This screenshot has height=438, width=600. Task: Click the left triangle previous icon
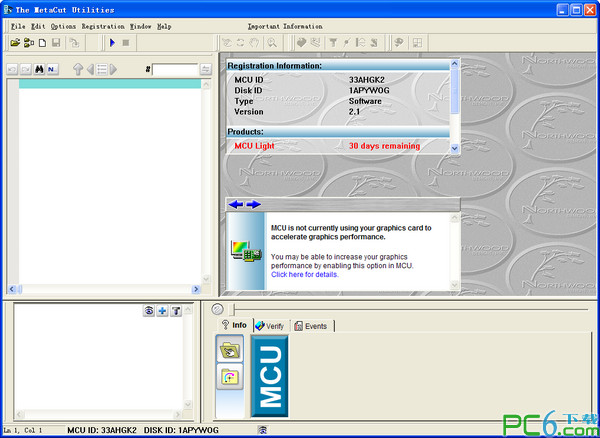click(90, 69)
